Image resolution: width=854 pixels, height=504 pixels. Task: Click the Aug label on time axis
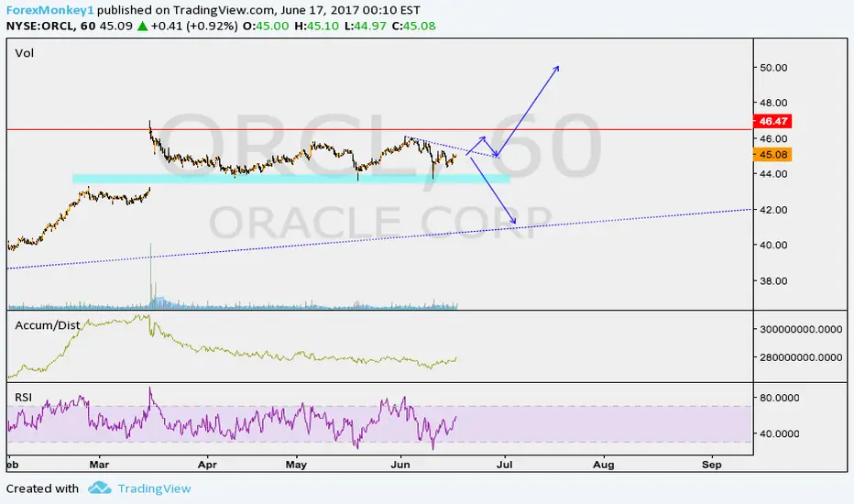click(x=604, y=465)
